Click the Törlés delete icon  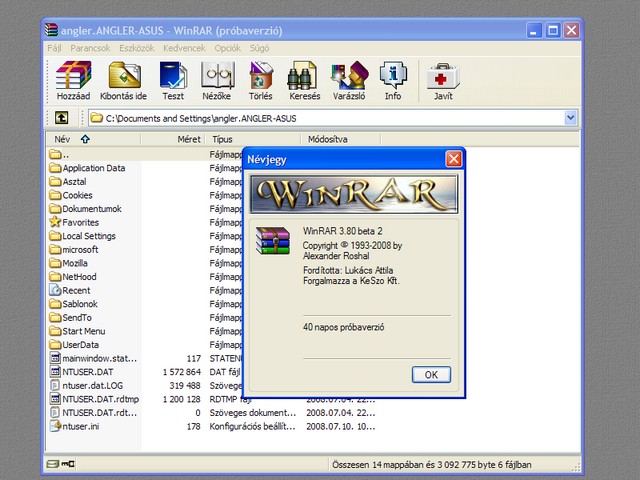pyautogui.click(x=261, y=80)
